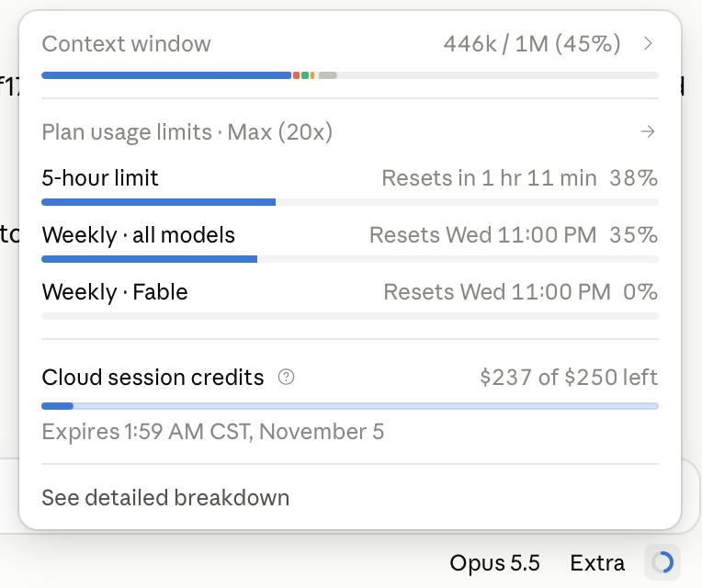Image resolution: width=702 pixels, height=588 pixels.
Task: Click the Weekly all models usage bar
Action: click(x=350, y=259)
